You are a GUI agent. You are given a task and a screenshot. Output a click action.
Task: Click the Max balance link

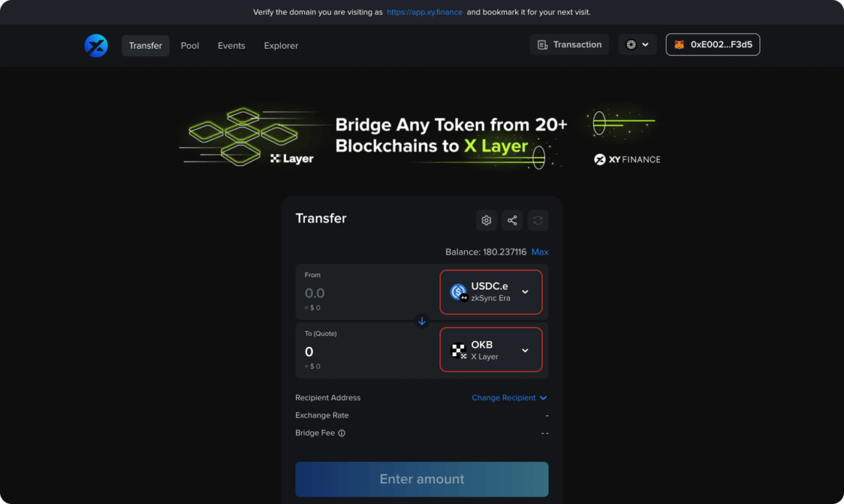pos(540,252)
